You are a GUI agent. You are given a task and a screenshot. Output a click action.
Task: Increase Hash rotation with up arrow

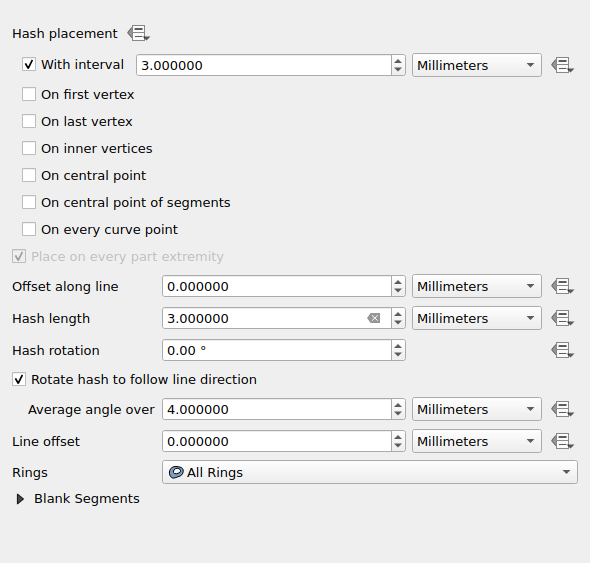pyautogui.click(x=398, y=345)
